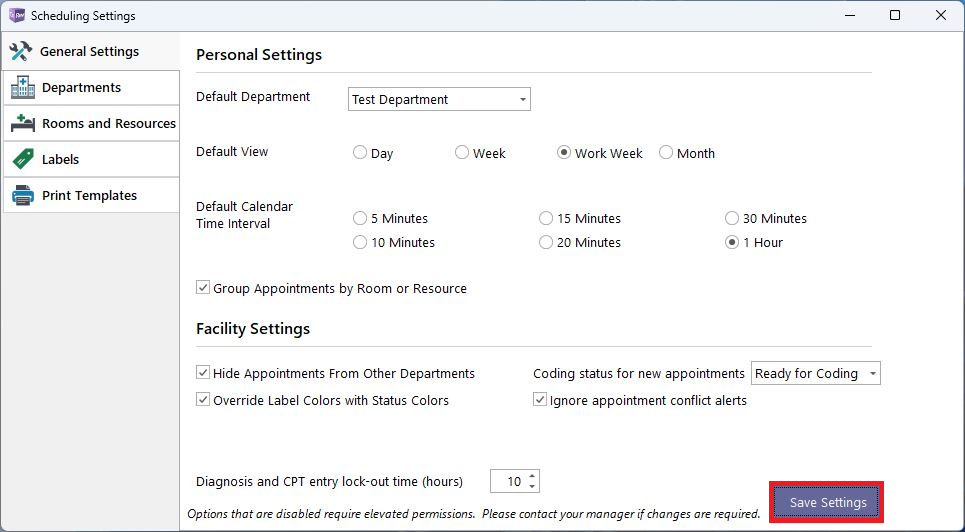Decrease lock-out time with down arrow

(x=532, y=486)
